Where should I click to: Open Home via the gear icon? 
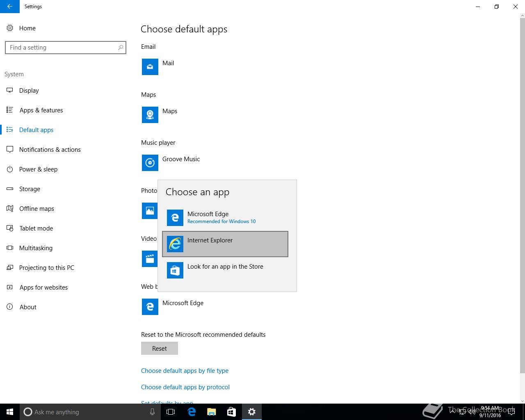[x=10, y=28]
